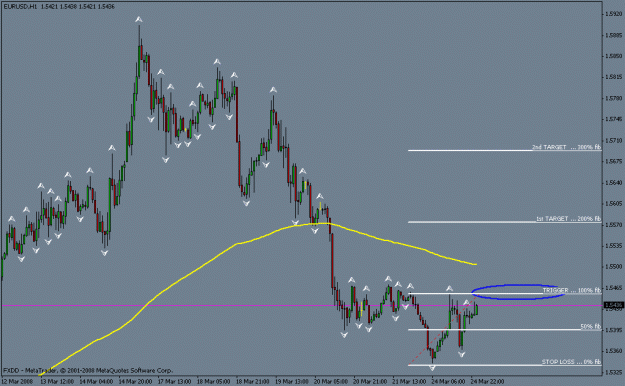This screenshot has height=386, width=625.
Task: Select the 50% fib level label
Action: click(591, 326)
